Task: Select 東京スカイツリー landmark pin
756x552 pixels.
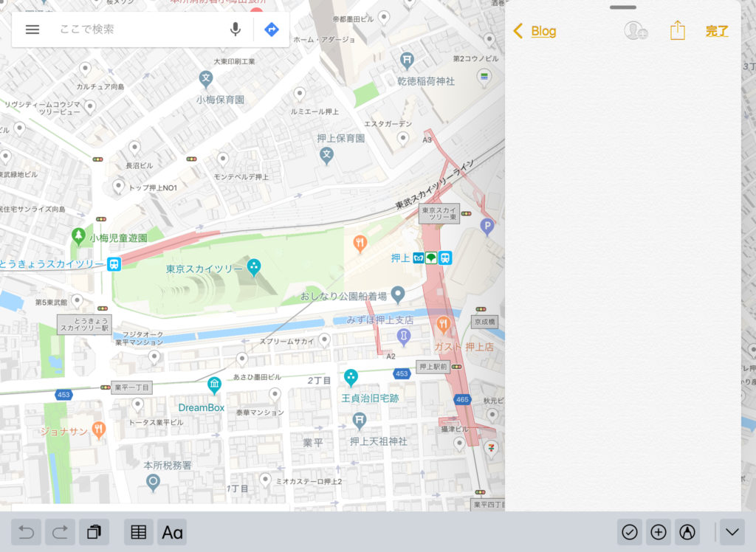Action: [254, 267]
